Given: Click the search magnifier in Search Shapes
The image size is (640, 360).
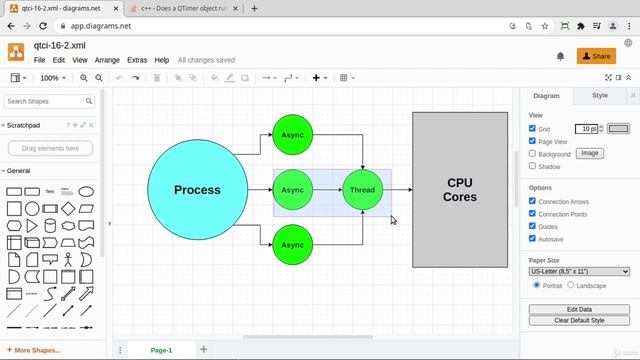Looking at the screenshot, I should pos(89,101).
